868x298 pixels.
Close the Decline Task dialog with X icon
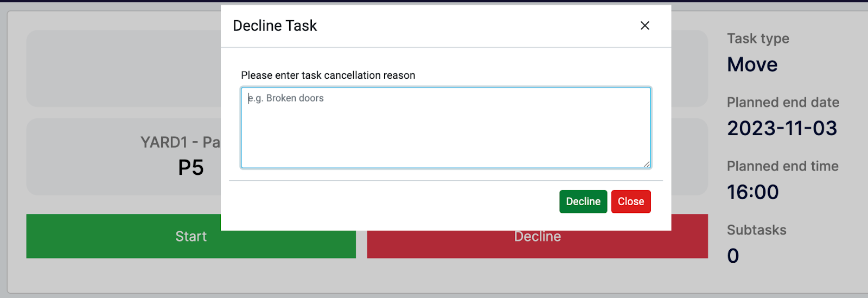click(x=644, y=26)
